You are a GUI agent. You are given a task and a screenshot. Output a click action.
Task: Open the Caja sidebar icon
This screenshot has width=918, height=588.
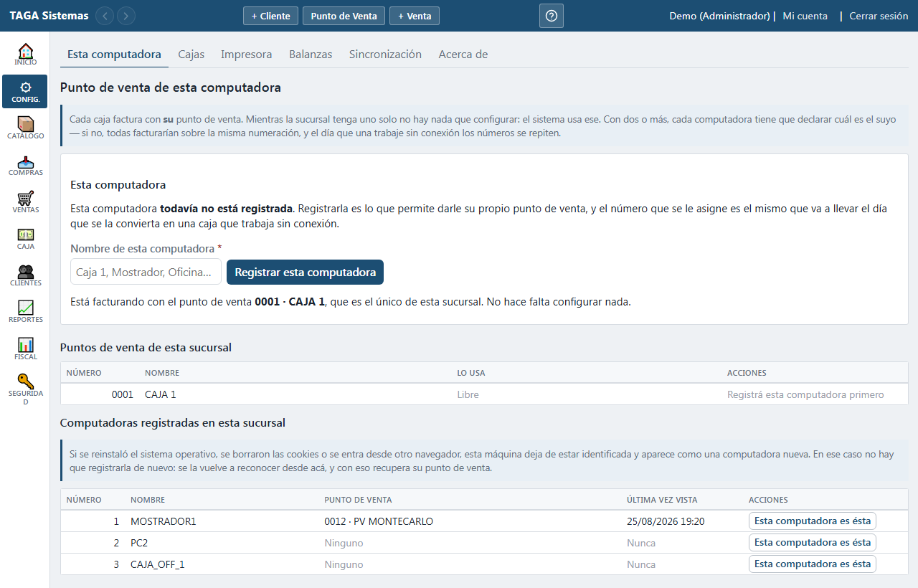25,239
